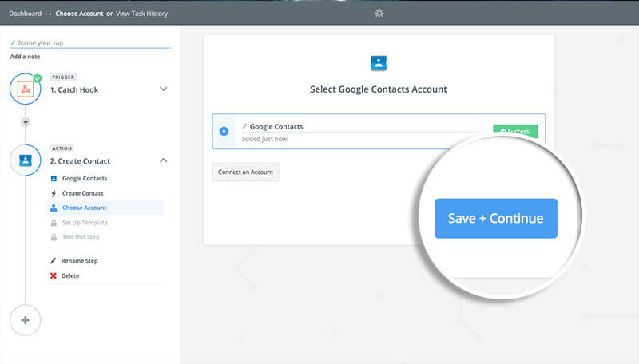639x364 pixels.
Task: Delete the Create Contact step
Action: (x=70, y=275)
